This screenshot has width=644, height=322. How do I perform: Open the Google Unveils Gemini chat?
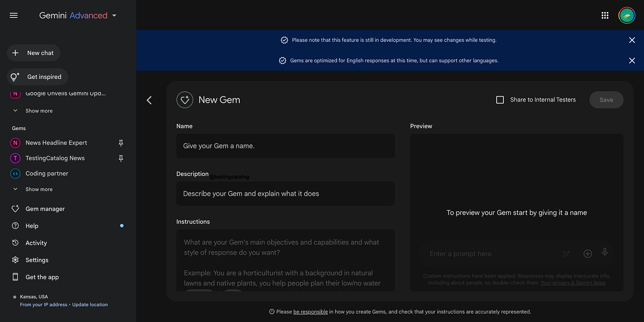click(65, 93)
